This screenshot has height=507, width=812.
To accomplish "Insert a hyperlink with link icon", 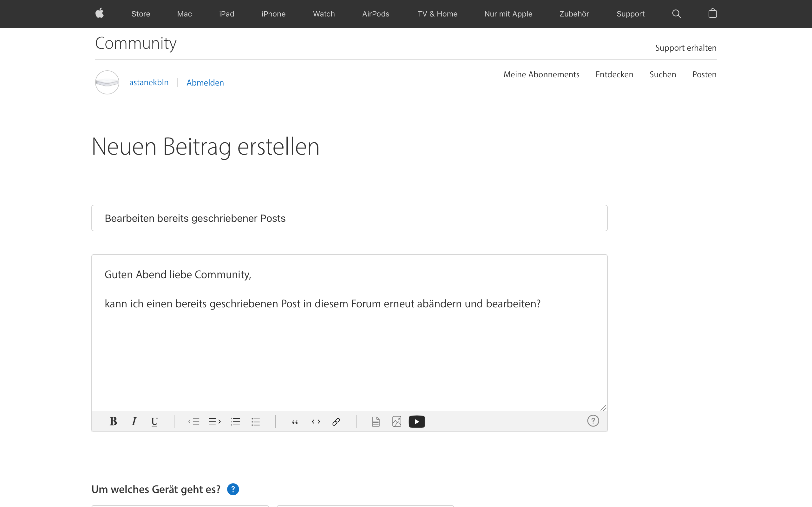I will tap(336, 421).
